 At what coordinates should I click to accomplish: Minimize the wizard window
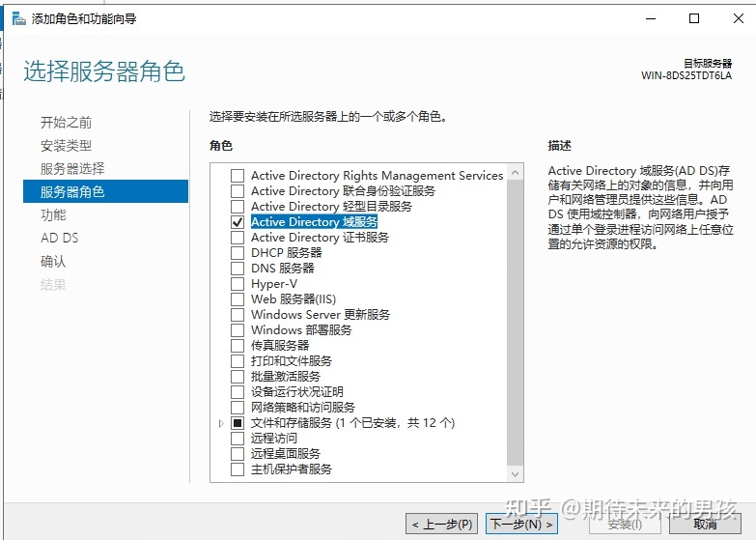[651, 18]
